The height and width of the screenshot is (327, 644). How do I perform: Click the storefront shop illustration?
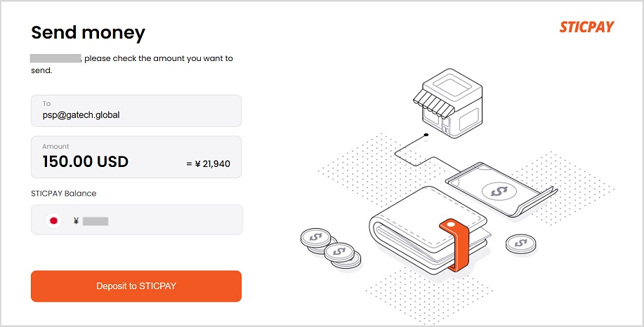click(446, 108)
